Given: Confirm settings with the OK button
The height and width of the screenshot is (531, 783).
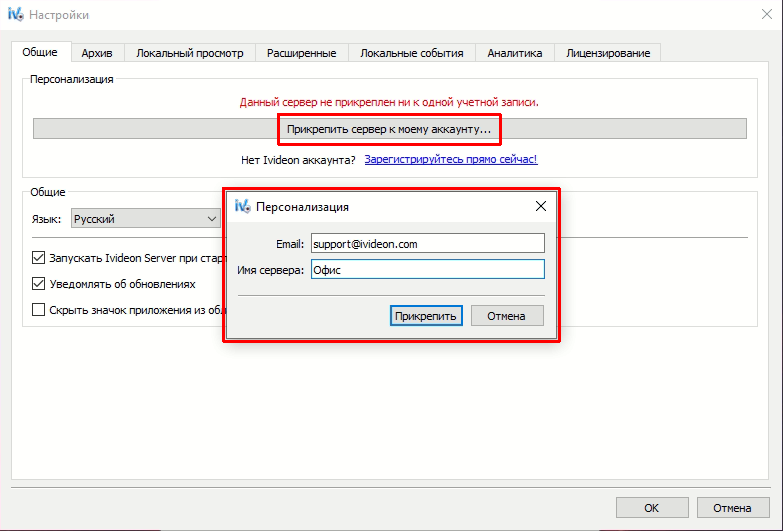Looking at the screenshot, I should coord(652,508).
